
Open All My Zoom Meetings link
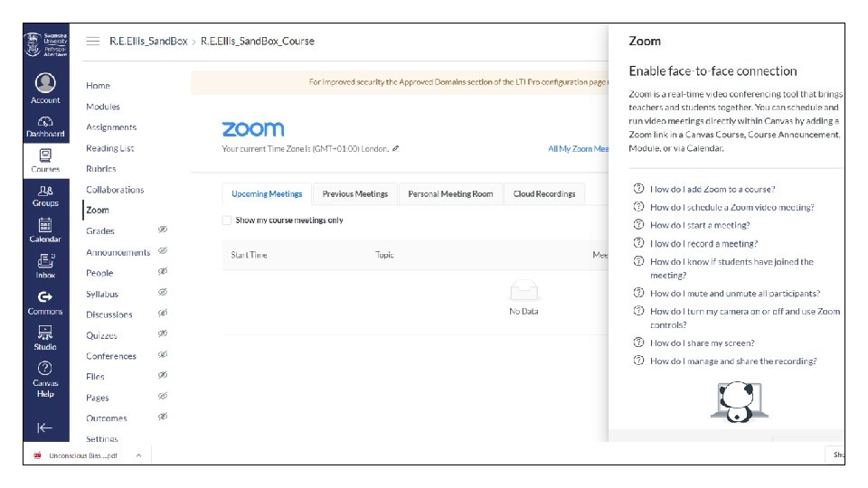[578, 149]
